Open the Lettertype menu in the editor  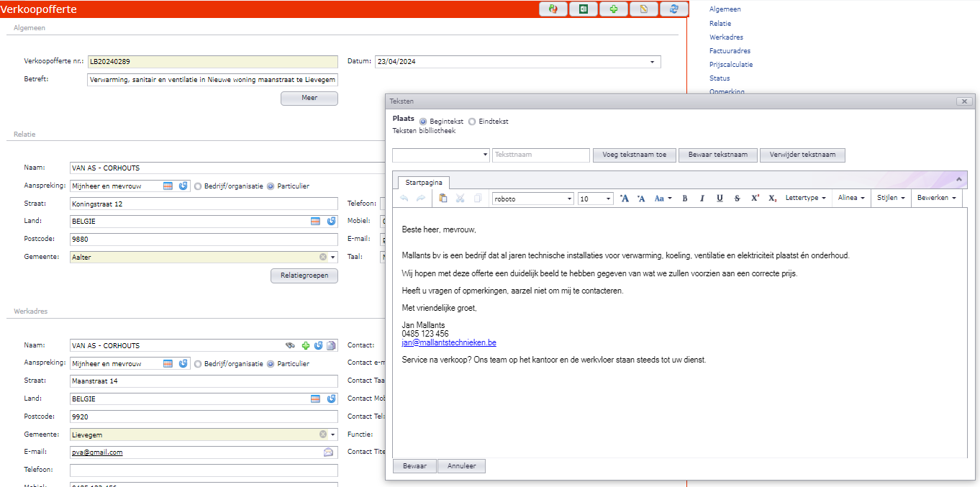click(x=805, y=198)
